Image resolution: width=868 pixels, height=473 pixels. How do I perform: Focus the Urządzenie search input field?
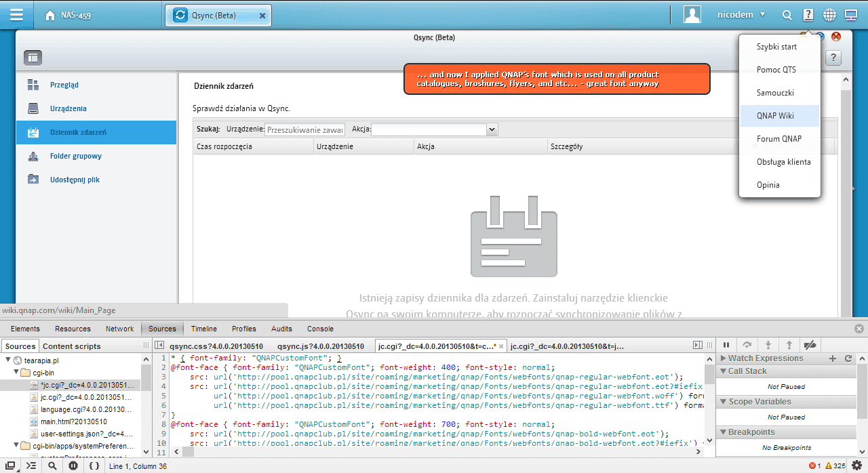point(305,129)
